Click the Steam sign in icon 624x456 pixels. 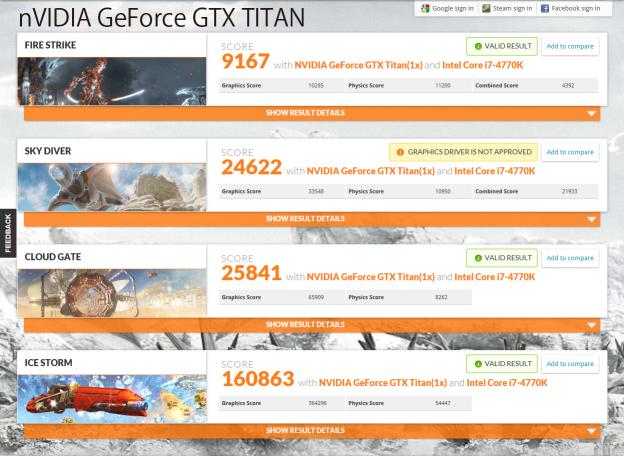[486, 8]
